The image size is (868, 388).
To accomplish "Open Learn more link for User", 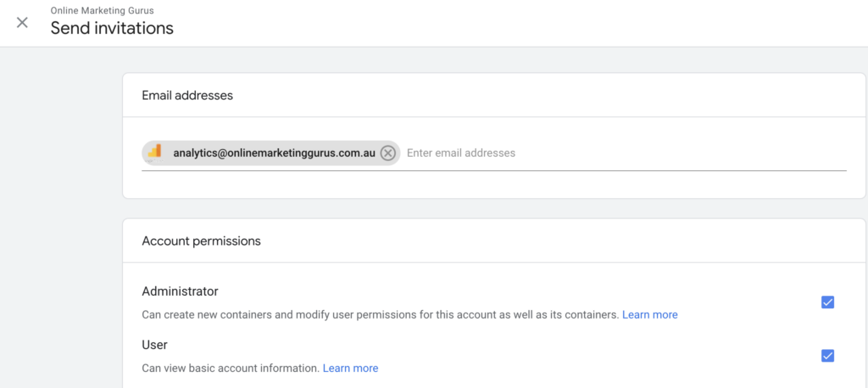I will point(350,368).
